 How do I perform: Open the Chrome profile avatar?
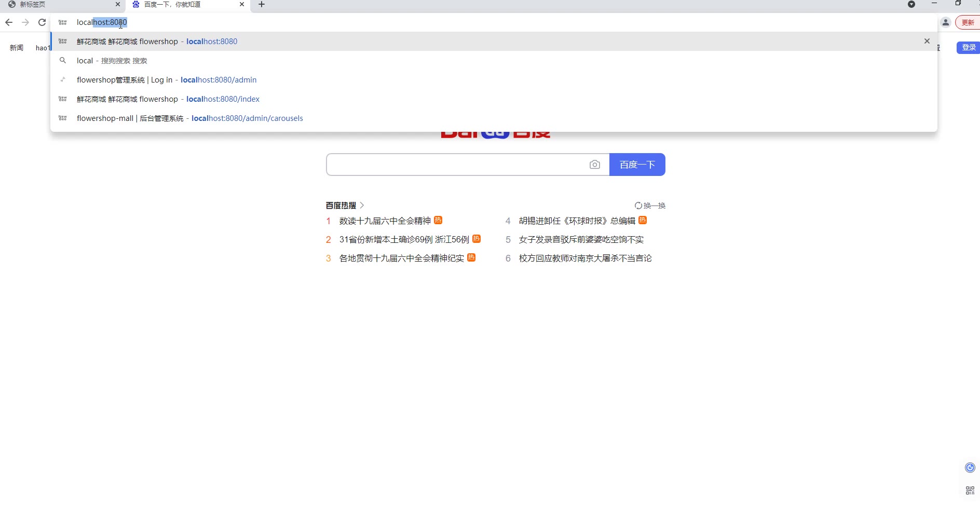point(946,22)
